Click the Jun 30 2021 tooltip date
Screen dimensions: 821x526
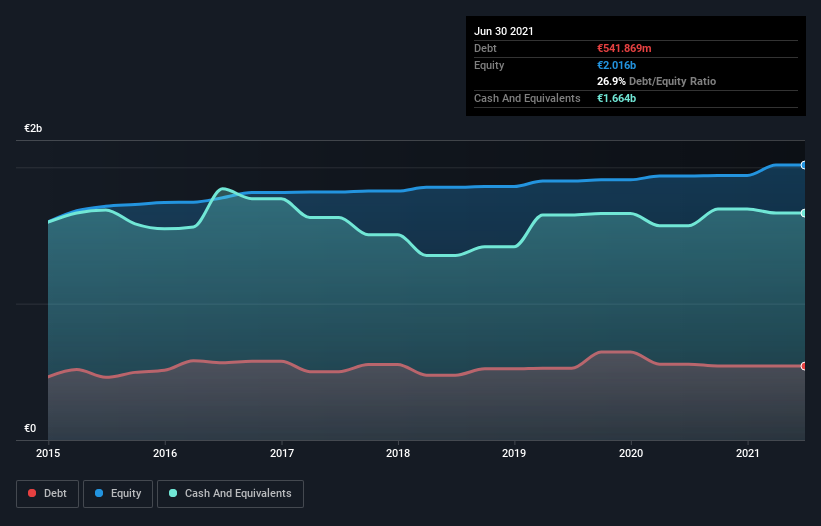click(x=504, y=31)
